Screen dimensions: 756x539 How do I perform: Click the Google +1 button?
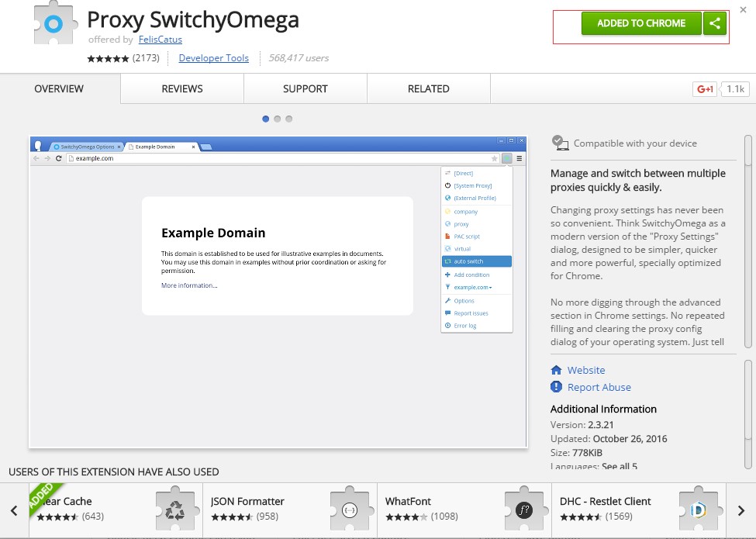pos(704,89)
